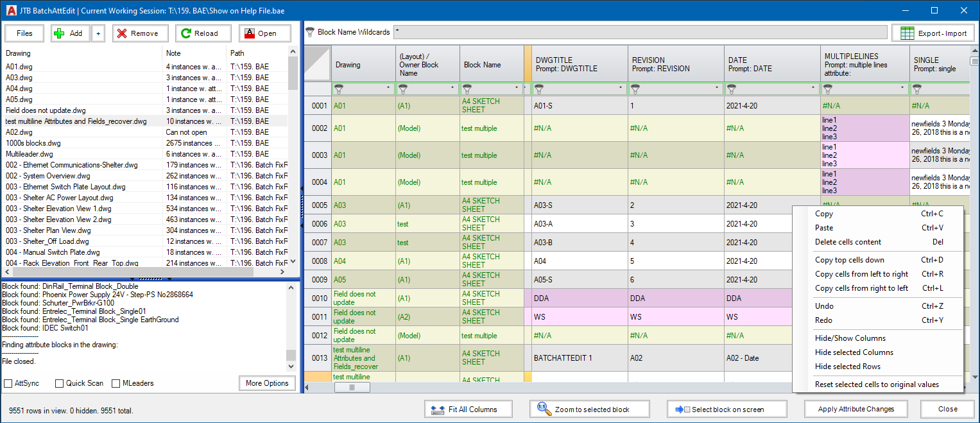Click the Fit All Columns icon
Screen dimensions: 980x423
pyautogui.click(x=438, y=410)
